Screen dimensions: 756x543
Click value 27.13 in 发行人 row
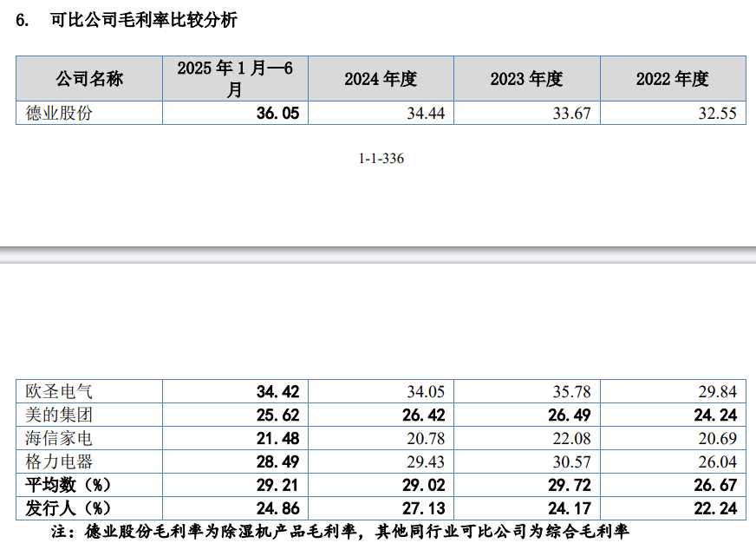(x=424, y=508)
